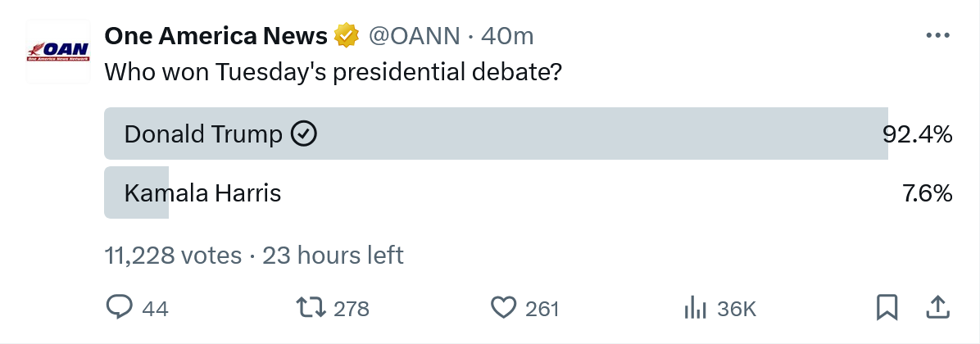Bookmark this post
Screen dimensions: 980x344
click(x=887, y=308)
